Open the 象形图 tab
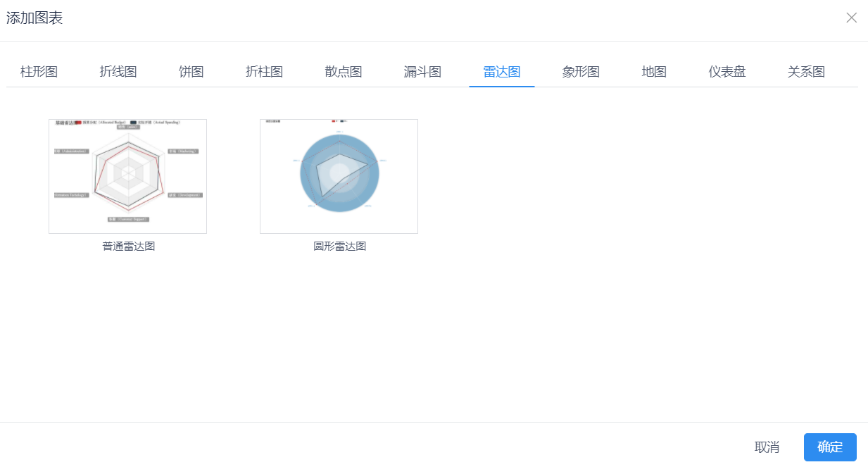The image size is (868, 467). [581, 71]
